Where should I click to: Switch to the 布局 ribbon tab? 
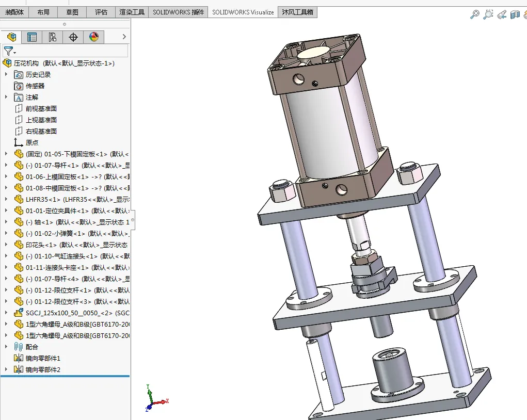[43, 12]
